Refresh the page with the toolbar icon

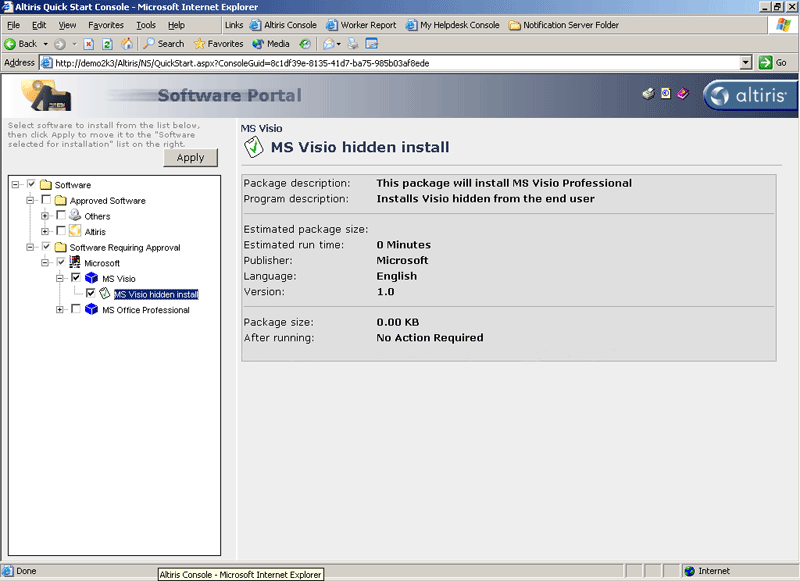107,44
